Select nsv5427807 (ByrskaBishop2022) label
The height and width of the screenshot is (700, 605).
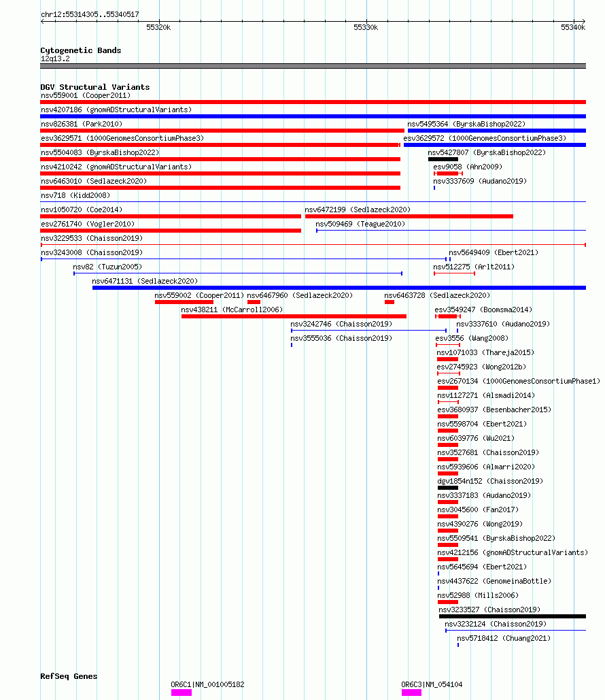tap(487, 152)
